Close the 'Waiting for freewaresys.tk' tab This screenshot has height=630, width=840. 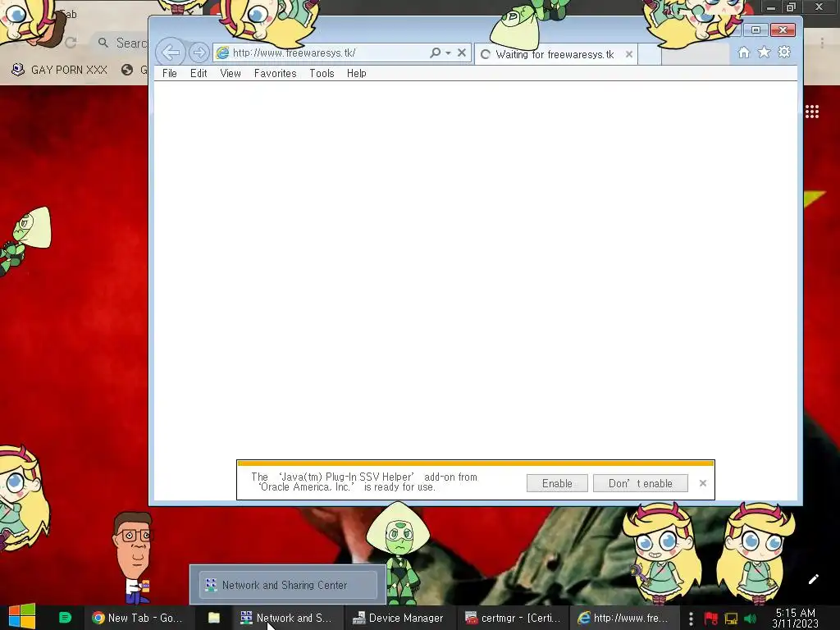629,54
